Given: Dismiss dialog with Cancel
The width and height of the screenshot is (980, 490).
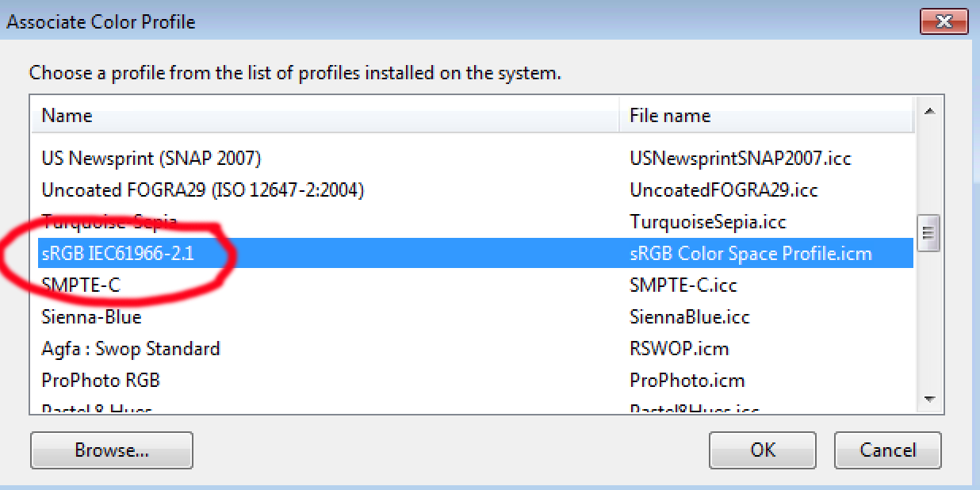Looking at the screenshot, I should coord(887,450).
